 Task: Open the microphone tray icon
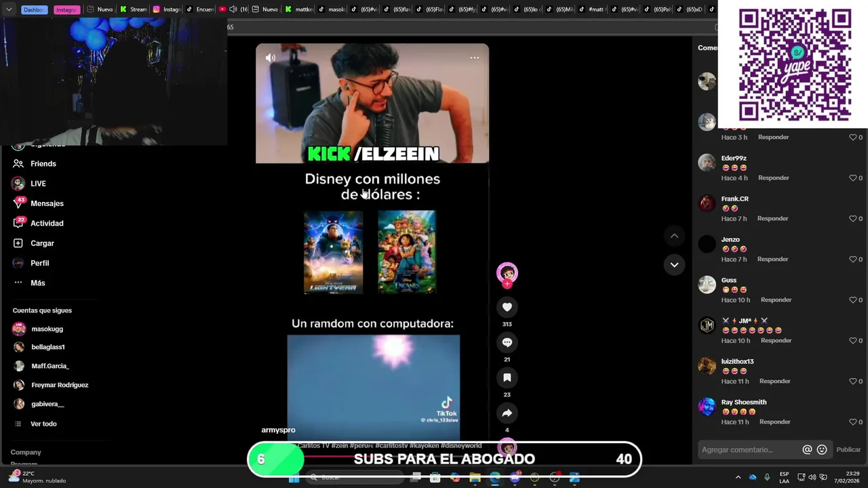(767, 477)
